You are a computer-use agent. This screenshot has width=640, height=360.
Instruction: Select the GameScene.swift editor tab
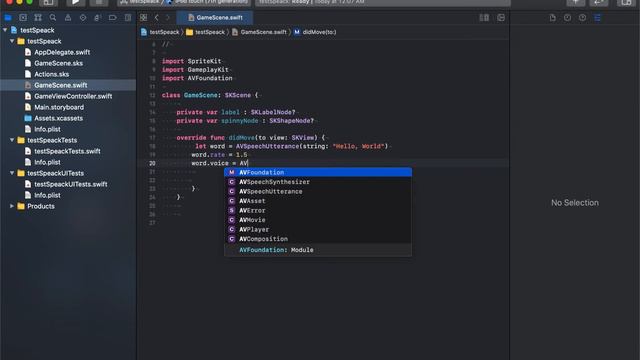point(215,18)
